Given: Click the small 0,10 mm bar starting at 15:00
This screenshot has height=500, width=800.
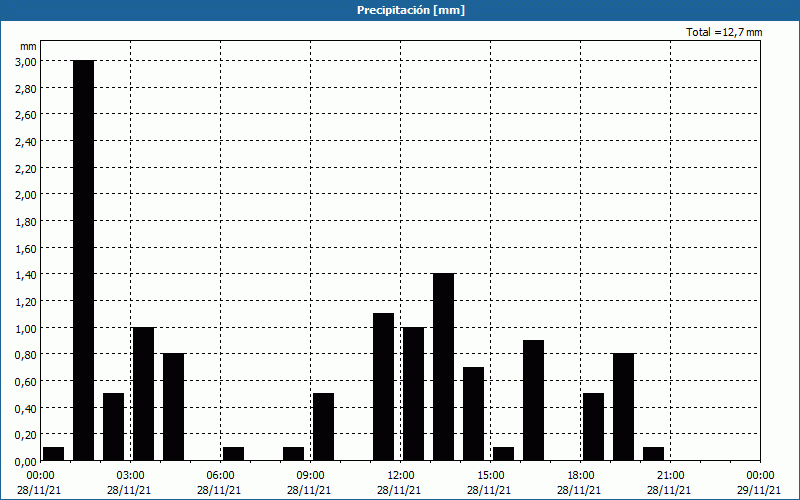Looking at the screenshot, I should pos(504,454).
